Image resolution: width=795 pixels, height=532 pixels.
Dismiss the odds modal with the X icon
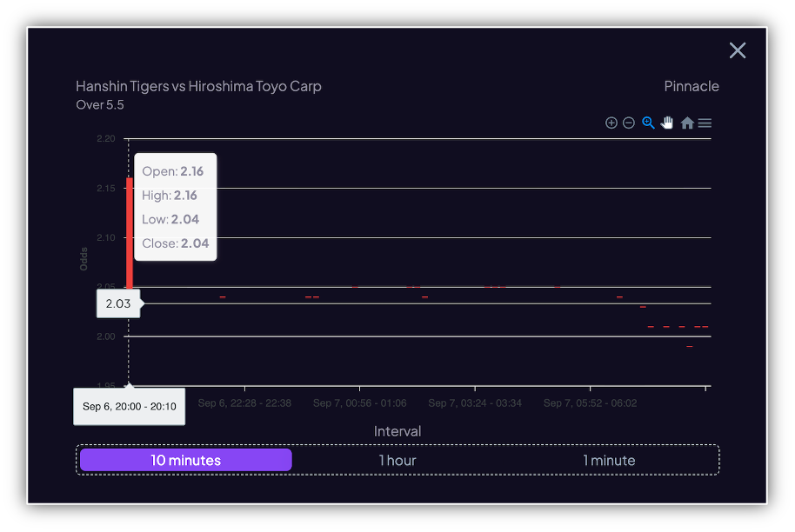point(738,50)
